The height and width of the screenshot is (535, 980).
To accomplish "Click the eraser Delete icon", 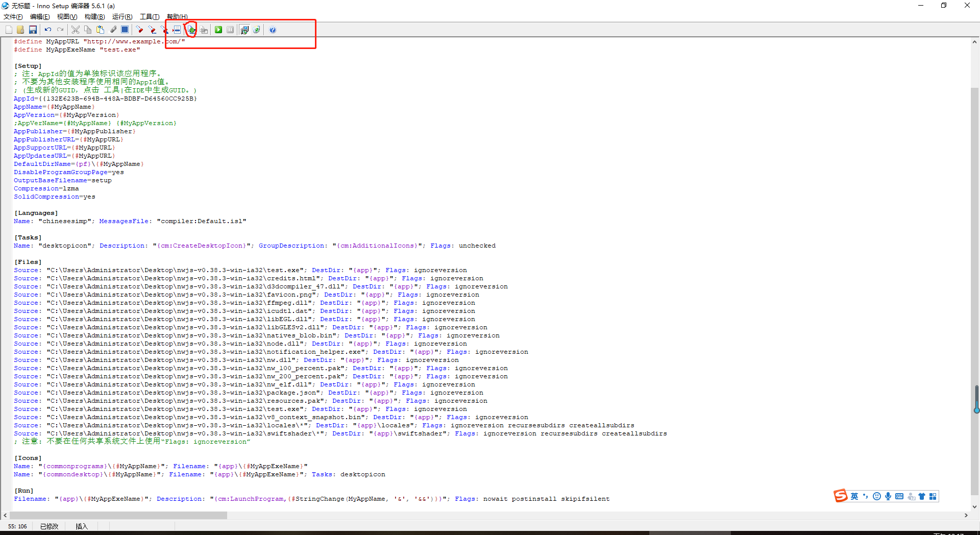I will 113,30.
